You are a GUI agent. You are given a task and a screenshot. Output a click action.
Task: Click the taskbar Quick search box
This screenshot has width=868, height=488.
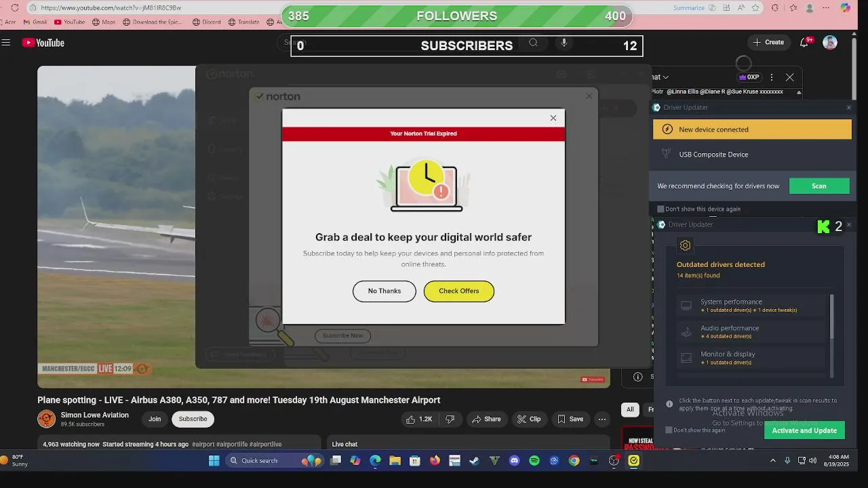click(275, 461)
